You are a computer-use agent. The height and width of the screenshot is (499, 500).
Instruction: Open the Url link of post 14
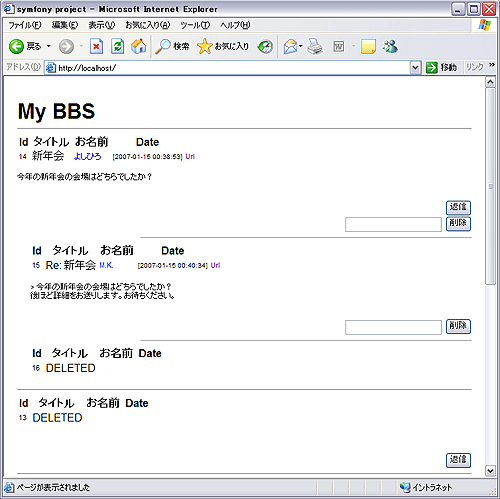[190, 156]
